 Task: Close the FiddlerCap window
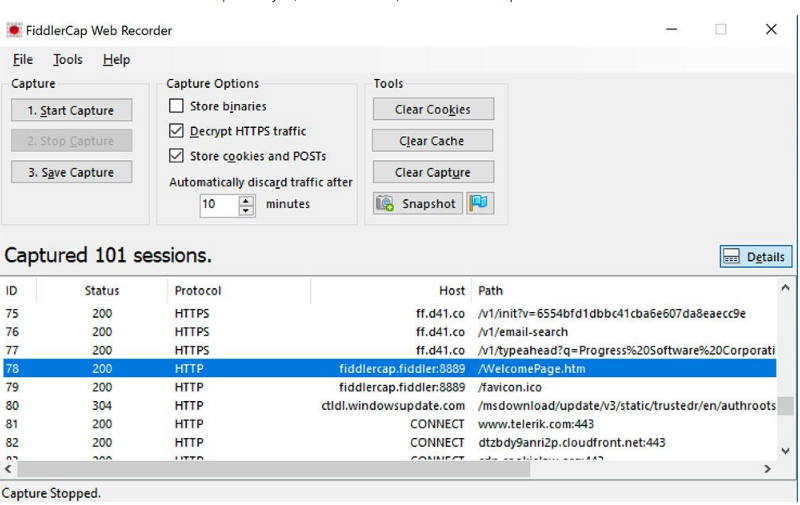tap(771, 30)
